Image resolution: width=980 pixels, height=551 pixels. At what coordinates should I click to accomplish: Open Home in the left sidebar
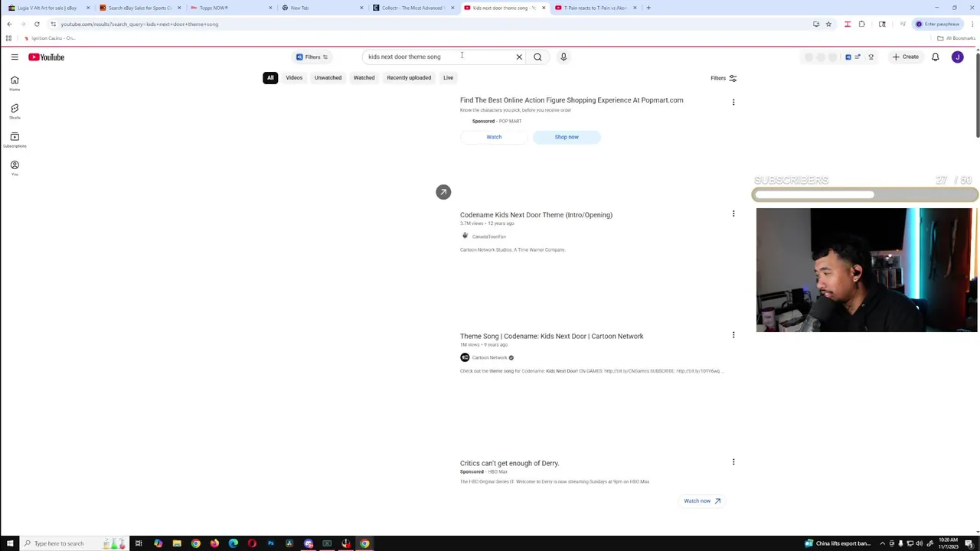[x=15, y=83]
